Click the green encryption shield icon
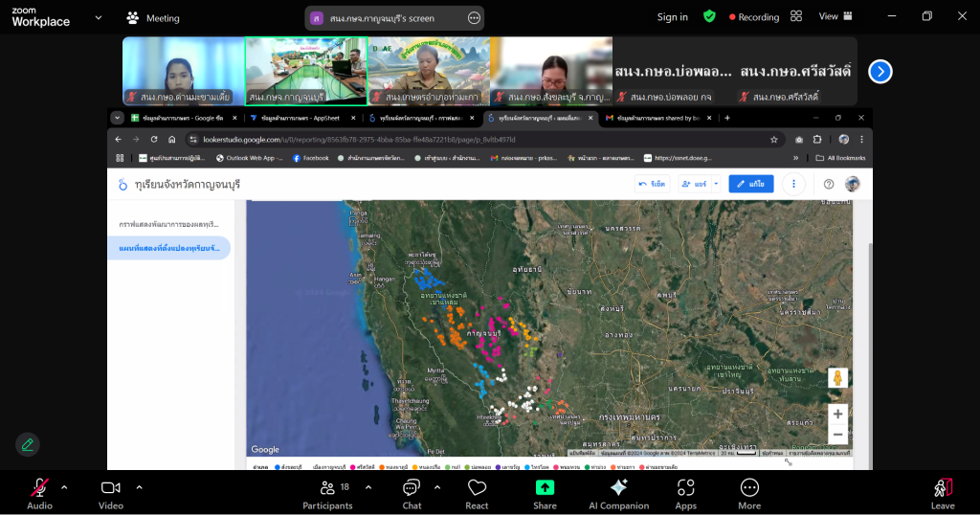 pyautogui.click(x=709, y=16)
